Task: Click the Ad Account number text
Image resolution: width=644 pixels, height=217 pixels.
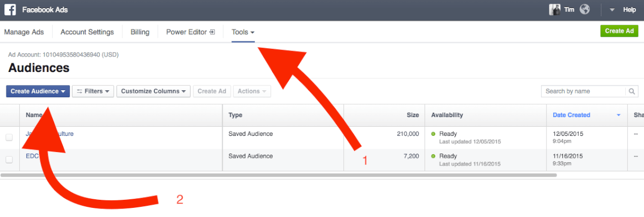Action: tap(63, 55)
